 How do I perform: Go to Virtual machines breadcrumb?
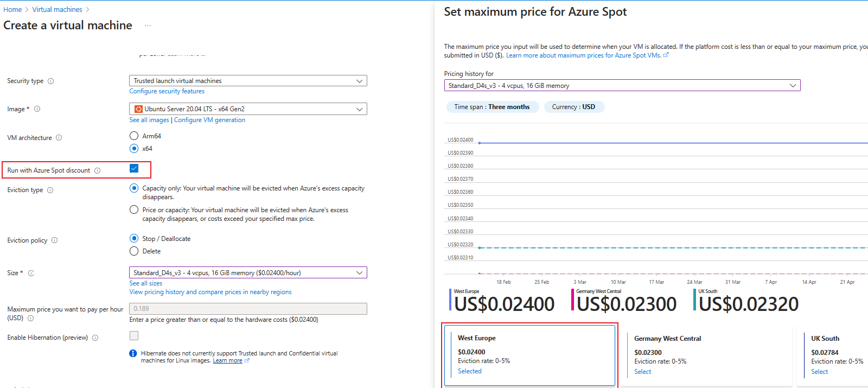(x=57, y=10)
